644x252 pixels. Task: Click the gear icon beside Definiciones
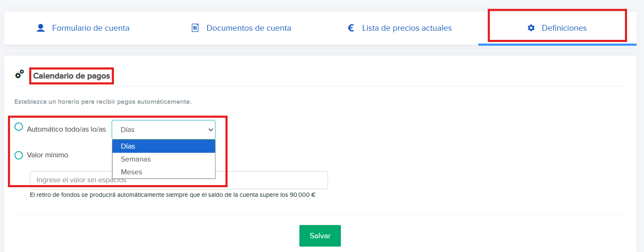(531, 28)
